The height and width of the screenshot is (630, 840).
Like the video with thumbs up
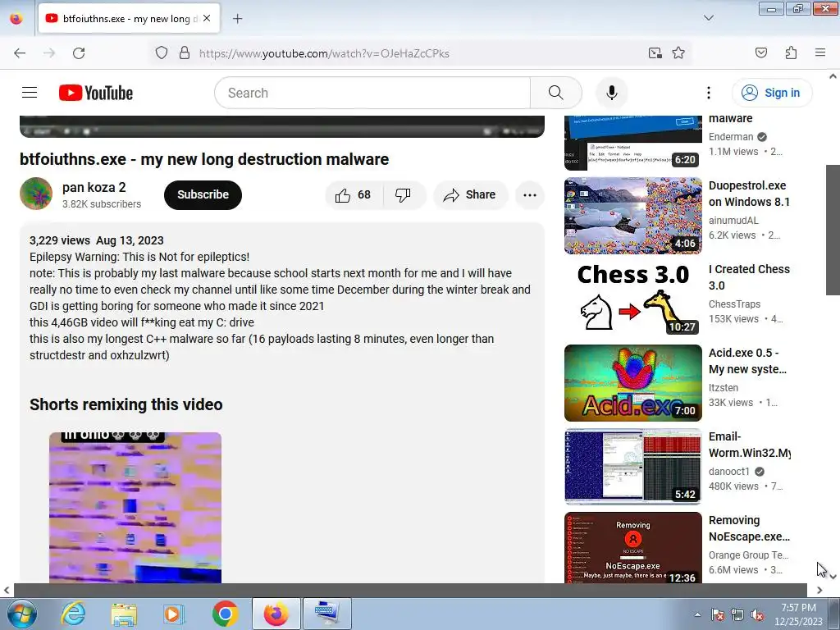click(354, 195)
